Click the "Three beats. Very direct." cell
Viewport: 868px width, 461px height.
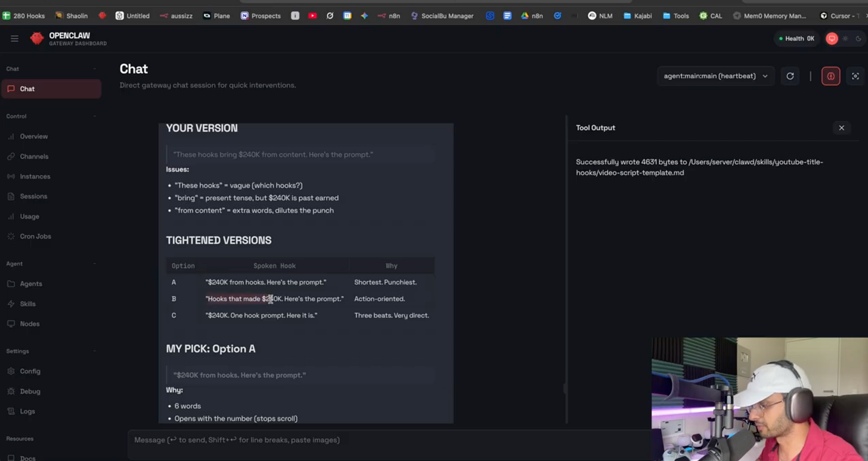(x=392, y=316)
